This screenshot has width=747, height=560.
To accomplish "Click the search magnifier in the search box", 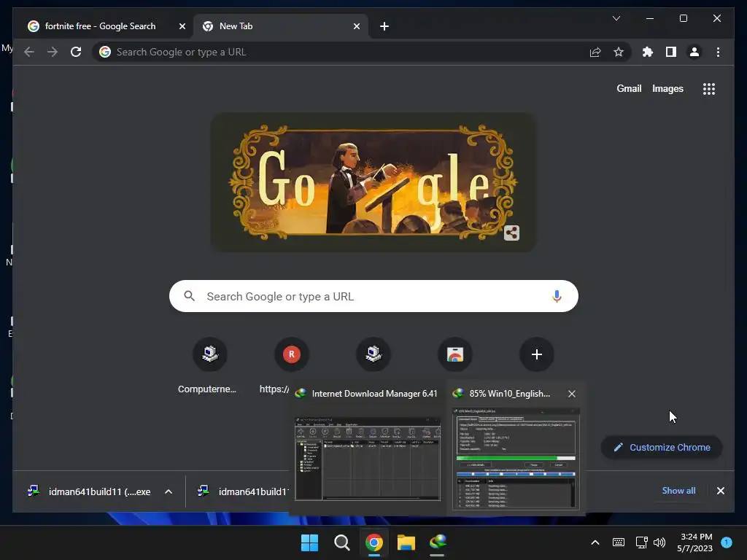I will pyautogui.click(x=189, y=296).
